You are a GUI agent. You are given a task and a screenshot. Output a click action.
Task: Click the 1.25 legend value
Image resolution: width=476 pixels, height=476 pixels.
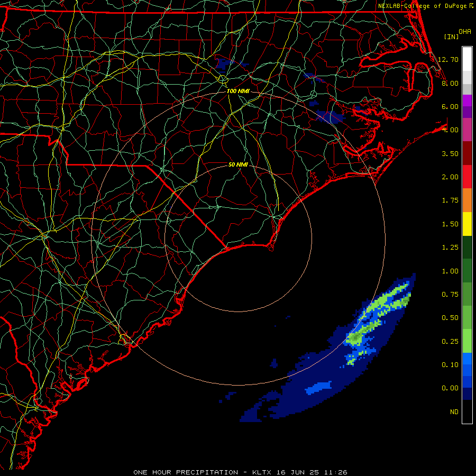450,248
